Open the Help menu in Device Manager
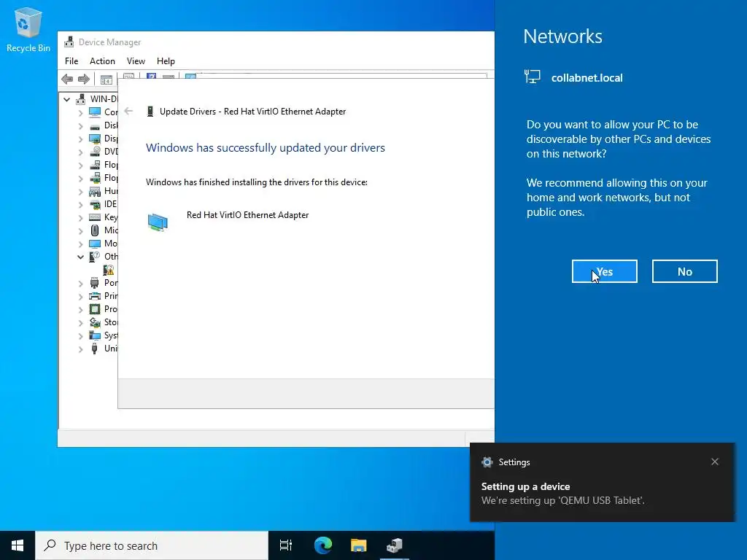747x560 pixels. coord(166,61)
